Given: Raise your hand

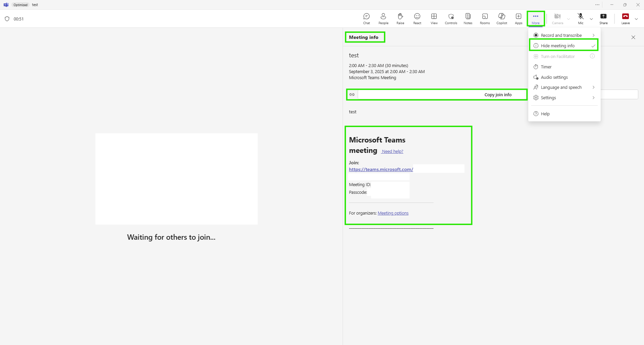Looking at the screenshot, I should click(400, 18).
